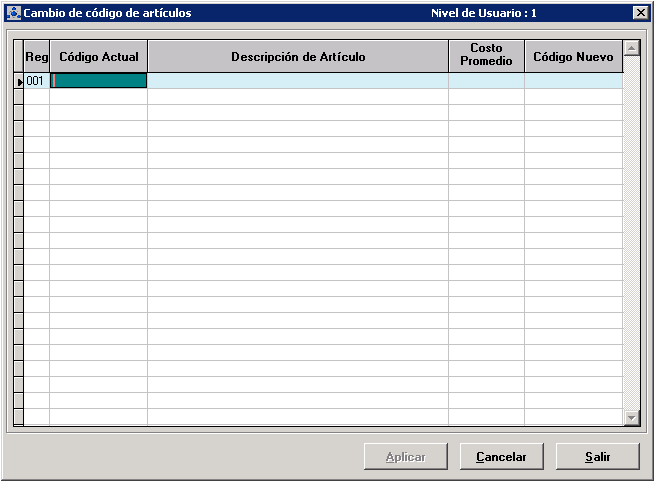
Task: Click the empty Código Actual cell in second row
Action: point(99,97)
